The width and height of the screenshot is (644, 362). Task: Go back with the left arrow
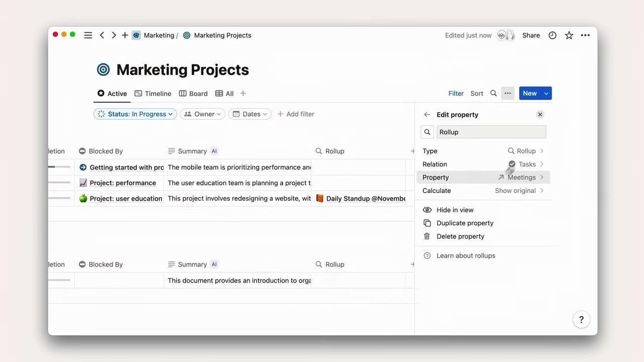click(102, 35)
